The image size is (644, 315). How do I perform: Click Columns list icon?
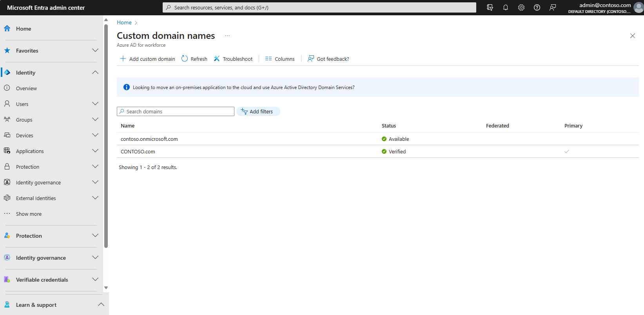coord(268,58)
